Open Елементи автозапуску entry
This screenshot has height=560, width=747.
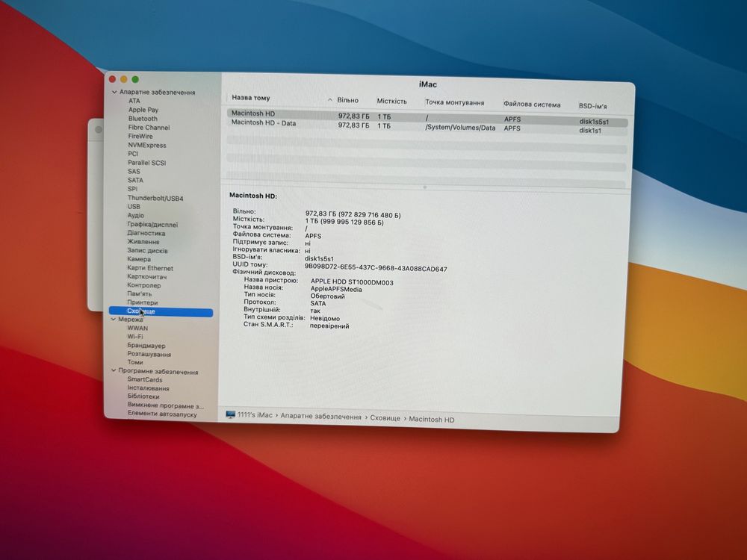click(162, 414)
